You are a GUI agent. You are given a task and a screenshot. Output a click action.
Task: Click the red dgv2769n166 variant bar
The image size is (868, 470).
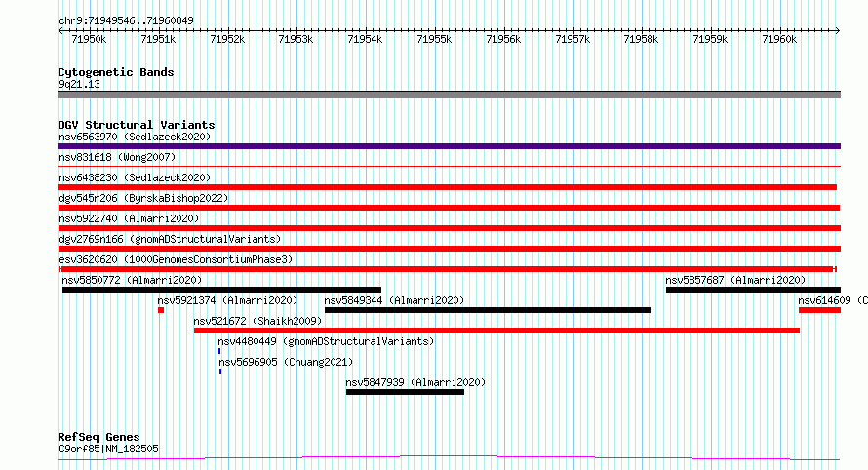coord(449,249)
